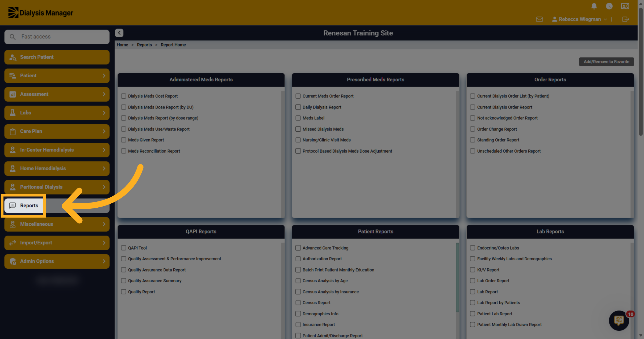
Task: Check the Kt/V Report checkbox
Action: (x=473, y=270)
